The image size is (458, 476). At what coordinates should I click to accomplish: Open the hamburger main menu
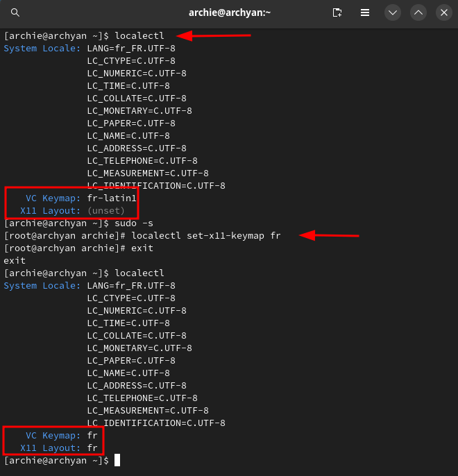[x=365, y=12]
